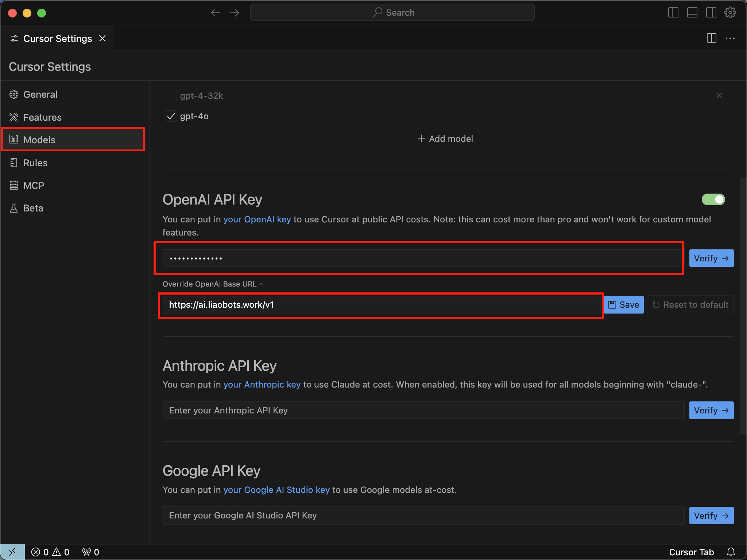Switch to the MCP settings section
The width and height of the screenshot is (747, 560).
[34, 186]
